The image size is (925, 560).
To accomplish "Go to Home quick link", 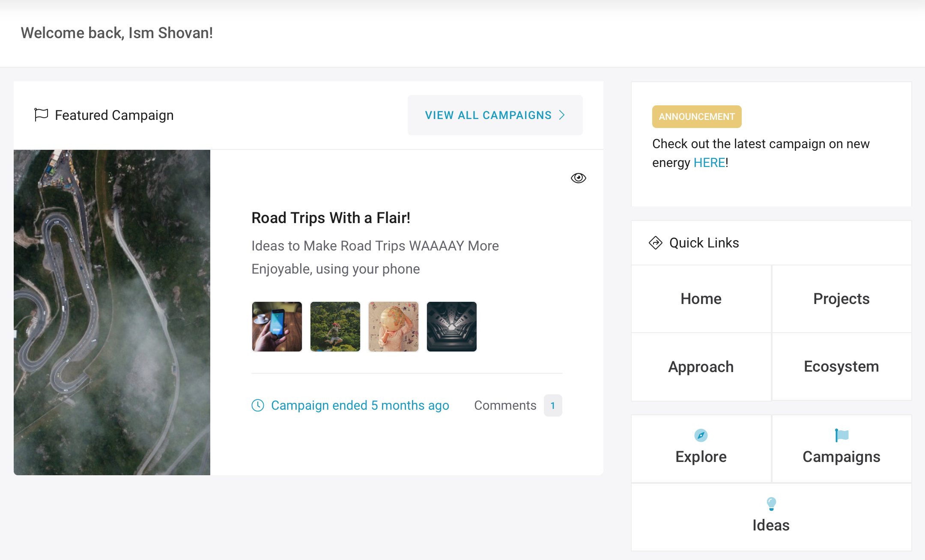I will click(701, 299).
